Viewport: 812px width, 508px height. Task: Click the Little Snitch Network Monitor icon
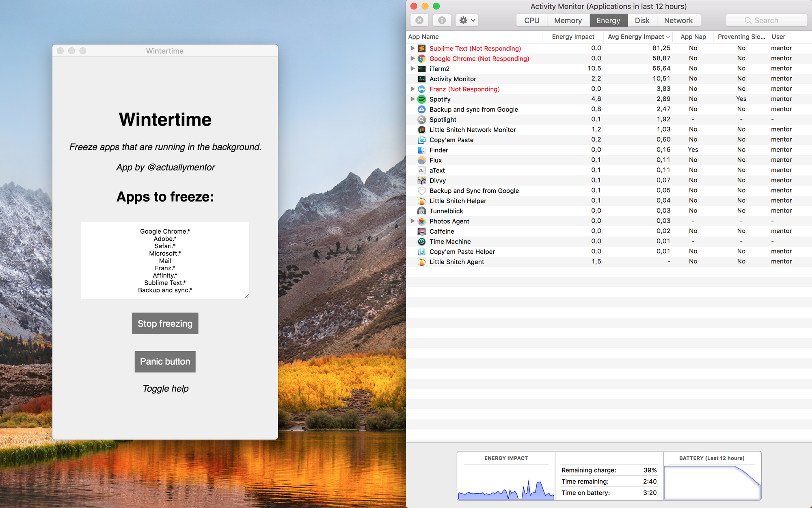click(422, 130)
